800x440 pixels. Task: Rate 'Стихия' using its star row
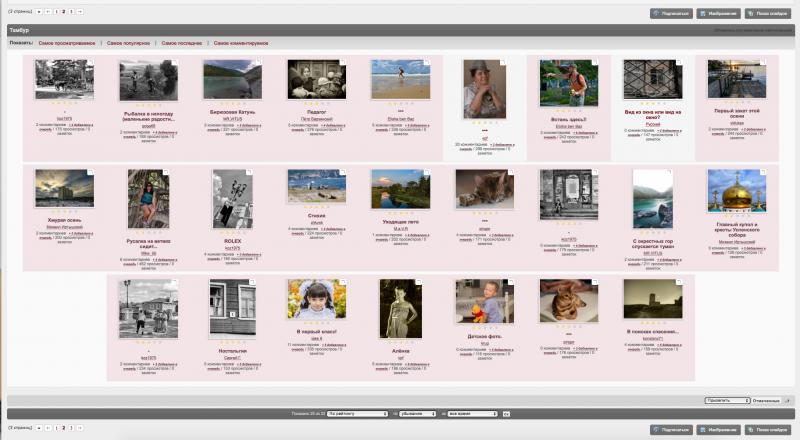(x=316, y=207)
